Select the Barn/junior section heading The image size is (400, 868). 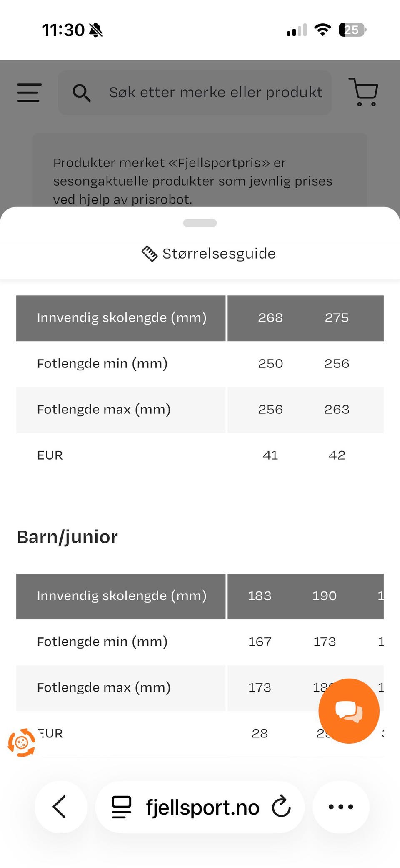67,537
